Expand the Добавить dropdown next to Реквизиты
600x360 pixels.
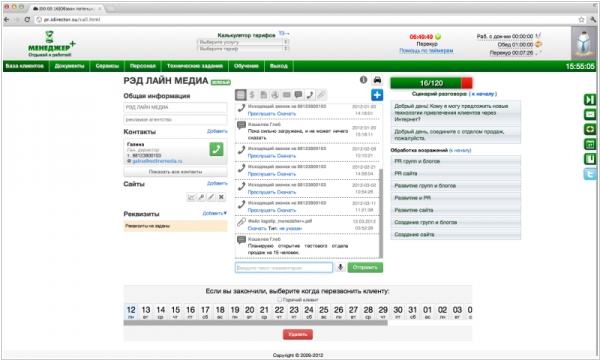(x=215, y=213)
